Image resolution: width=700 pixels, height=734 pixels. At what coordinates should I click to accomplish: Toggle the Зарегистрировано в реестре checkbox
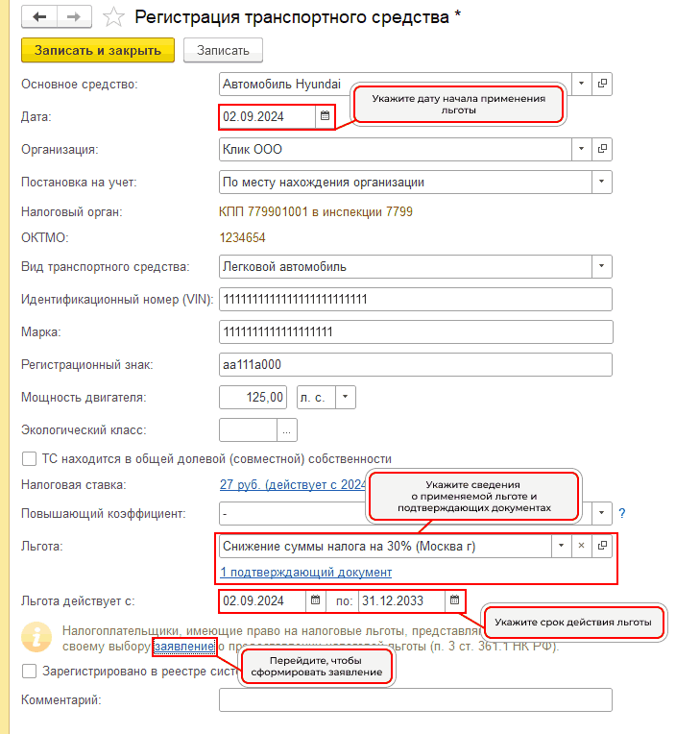click(29, 672)
